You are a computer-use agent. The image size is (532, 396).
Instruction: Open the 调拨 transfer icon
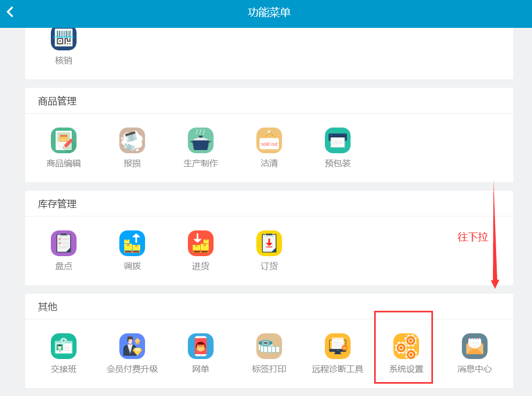[x=132, y=243]
